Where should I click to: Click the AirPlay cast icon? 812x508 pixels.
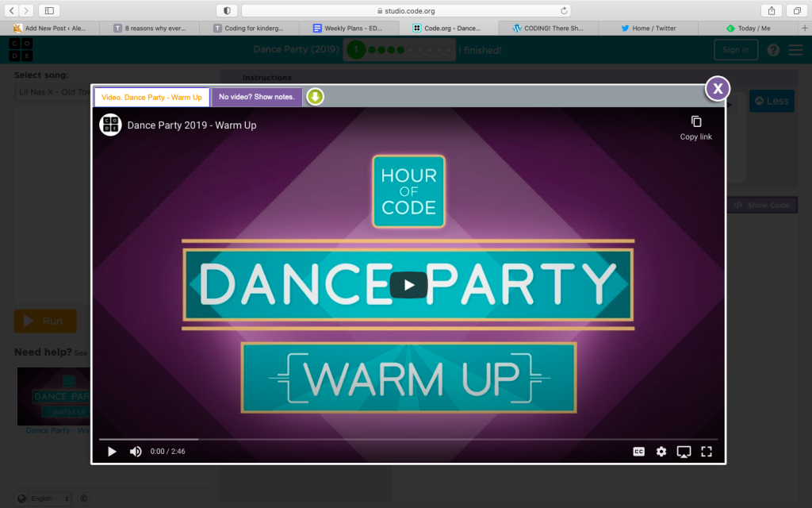(x=684, y=452)
